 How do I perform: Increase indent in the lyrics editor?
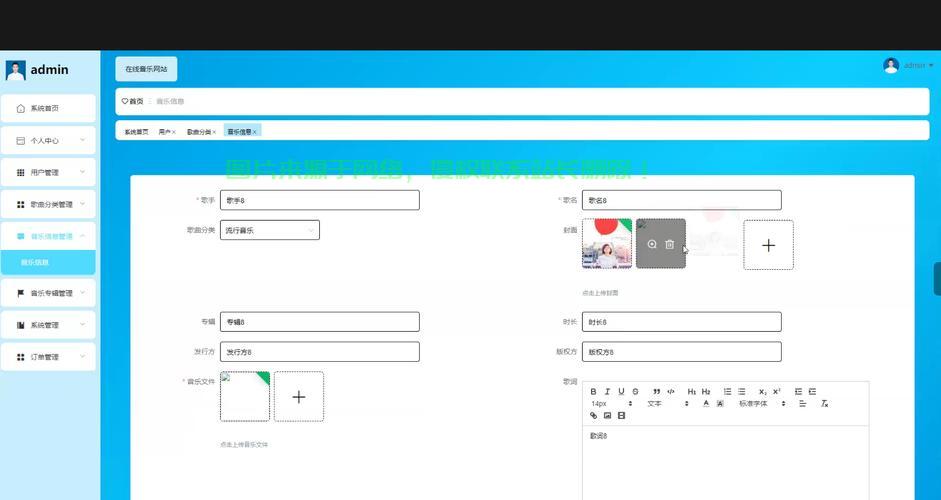813,391
